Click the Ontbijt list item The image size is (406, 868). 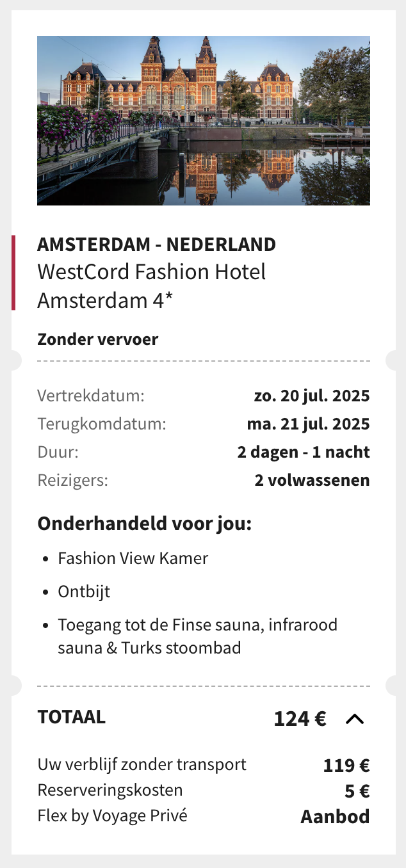(x=84, y=591)
